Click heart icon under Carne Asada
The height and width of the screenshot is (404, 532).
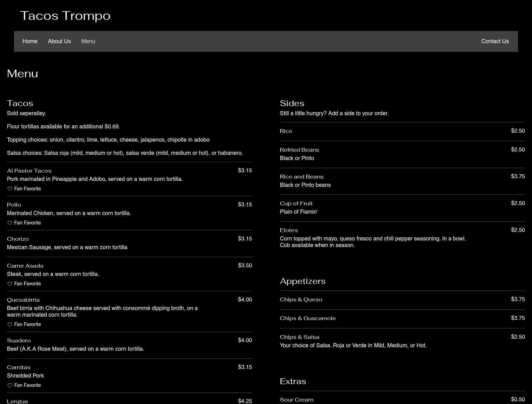pyautogui.click(x=10, y=284)
